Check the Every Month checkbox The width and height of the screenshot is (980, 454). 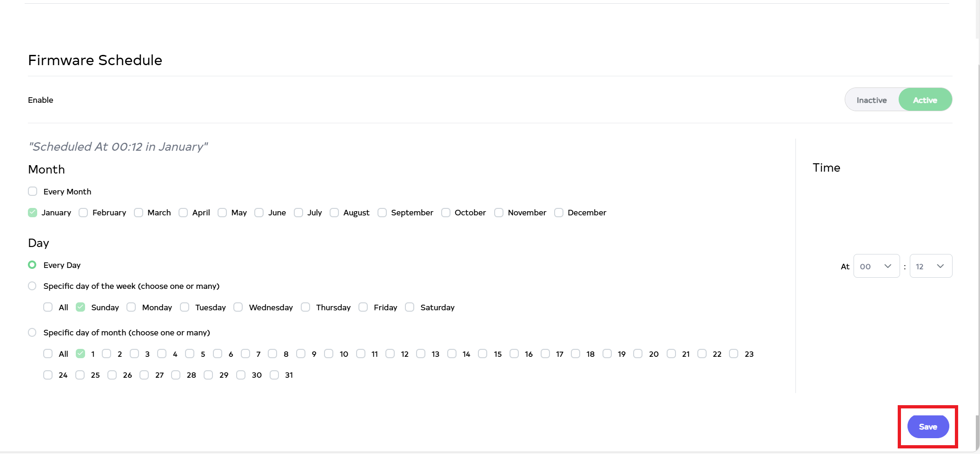pyautogui.click(x=33, y=192)
